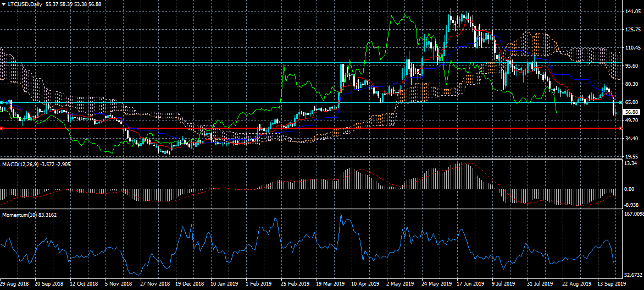Click the current price label 56.88

click(x=631, y=112)
